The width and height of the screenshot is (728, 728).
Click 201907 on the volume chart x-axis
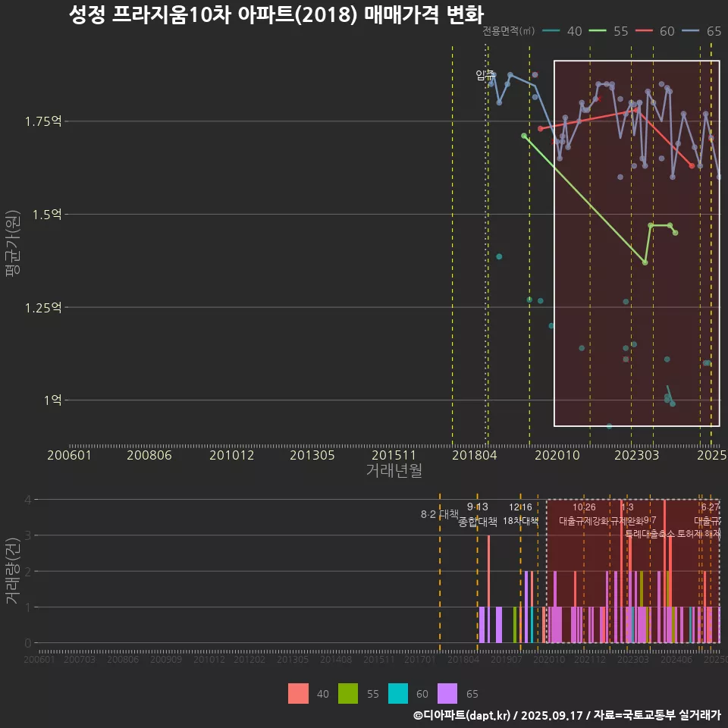tap(507, 659)
